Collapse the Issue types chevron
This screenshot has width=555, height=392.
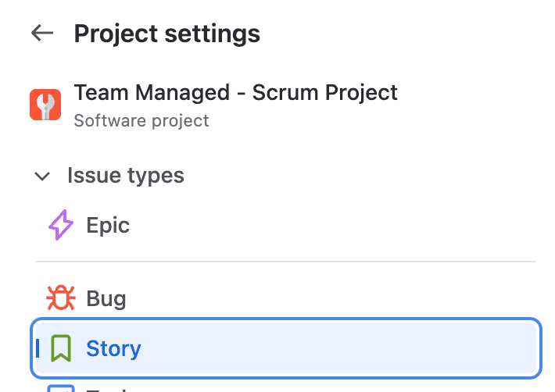[42, 176]
